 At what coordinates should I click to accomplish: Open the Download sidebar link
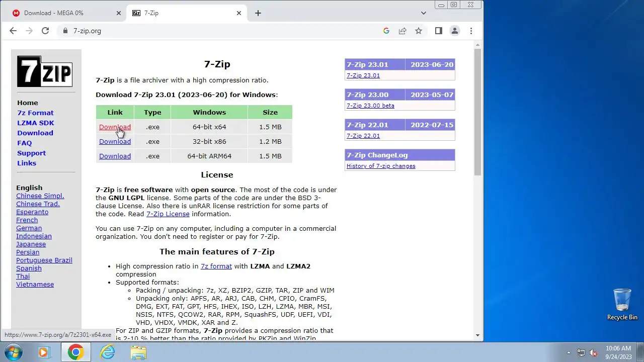pyautogui.click(x=35, y=133)
